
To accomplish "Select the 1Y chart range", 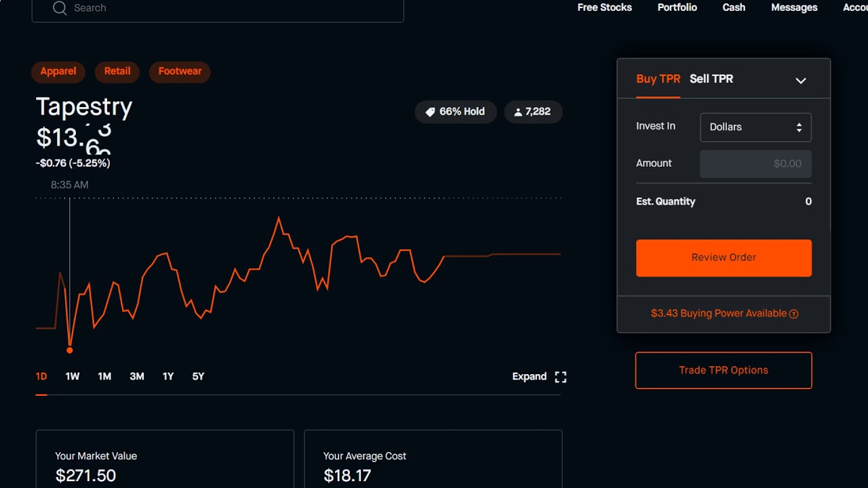I will 168,377.
